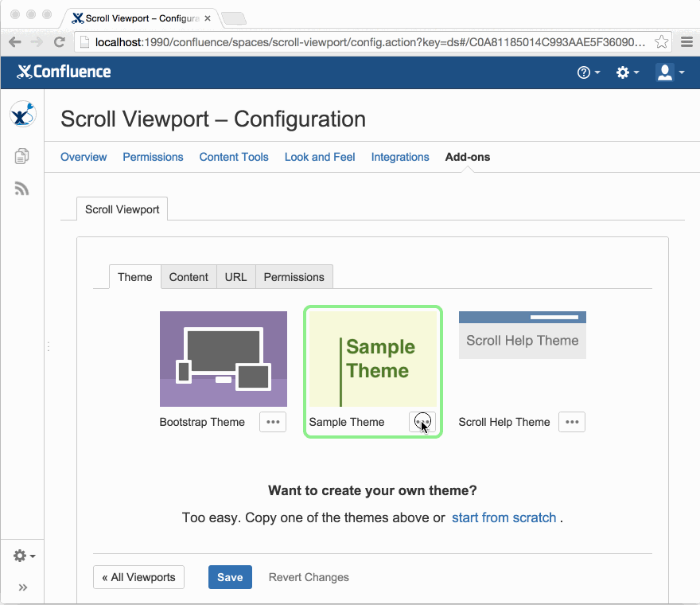Image resolution: width=700 pixels, height=605 pixels.
Task: Open Pages icon in left sidebar
Action: click(22, 156)
